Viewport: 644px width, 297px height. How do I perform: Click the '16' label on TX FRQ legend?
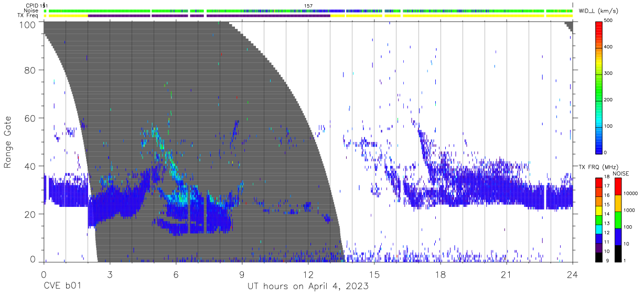607,196
